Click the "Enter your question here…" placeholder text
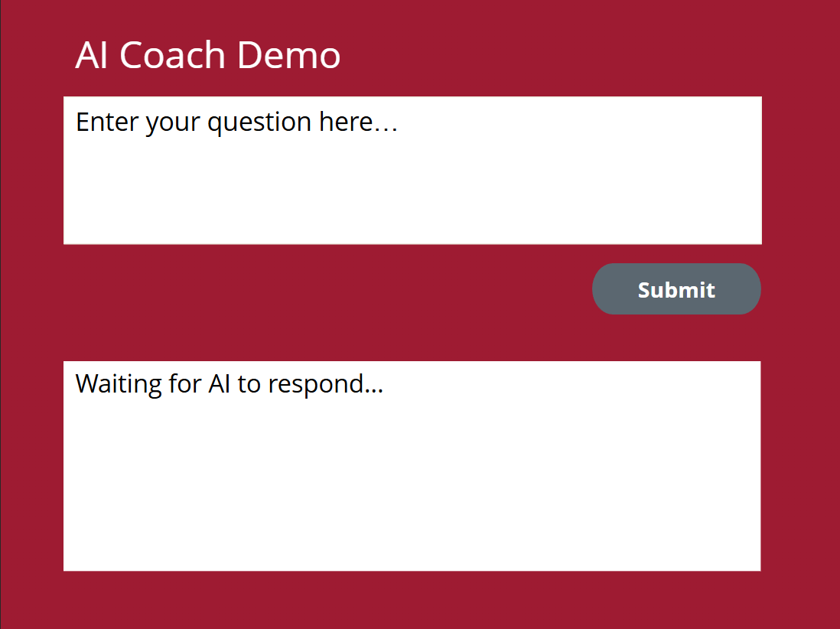 click(236, 122)
